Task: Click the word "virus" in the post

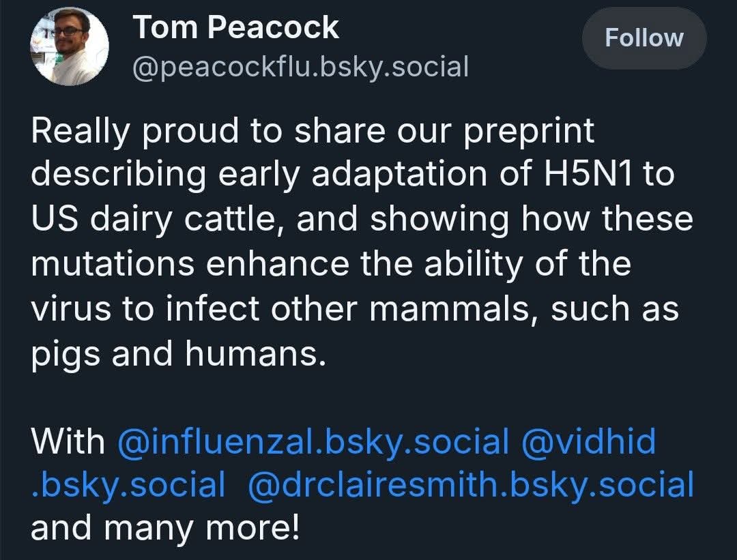Action: click(x=70, y=308)
